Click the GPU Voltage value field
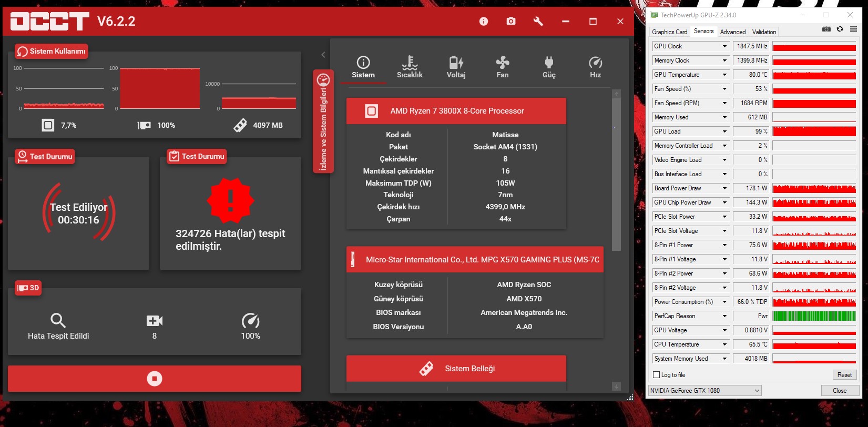This screenshot has height=427, width=868. (751, 330)
